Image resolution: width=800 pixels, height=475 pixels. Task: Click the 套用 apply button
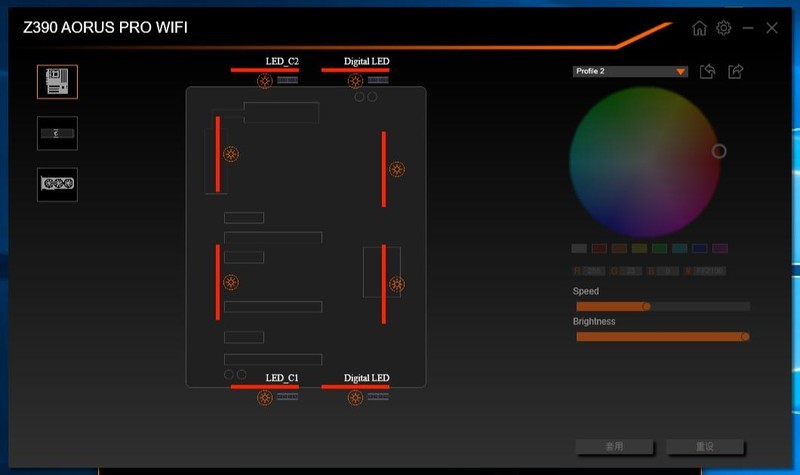click(x=614, y=447)
